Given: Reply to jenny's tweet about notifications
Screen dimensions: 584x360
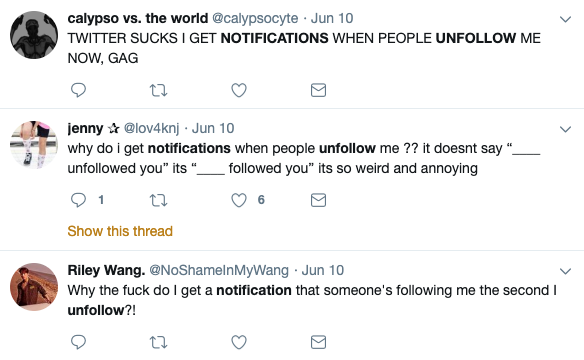Looking at the screenshot, I should coord(78,200).
